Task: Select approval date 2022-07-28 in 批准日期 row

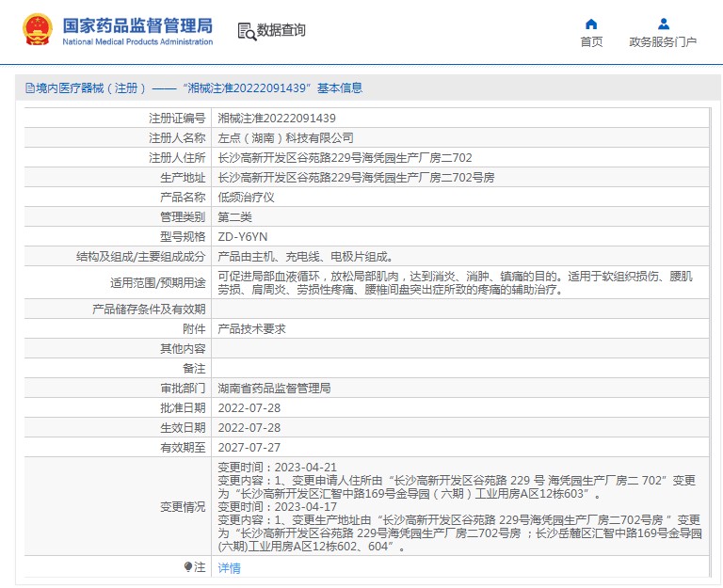Action: [249, 408]
